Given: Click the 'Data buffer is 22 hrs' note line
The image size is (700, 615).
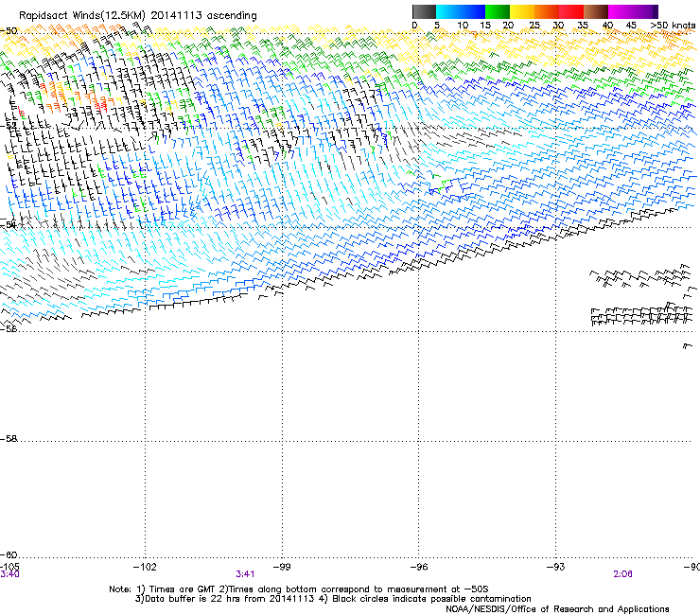Looking at the screenshot, I should 333,599.
